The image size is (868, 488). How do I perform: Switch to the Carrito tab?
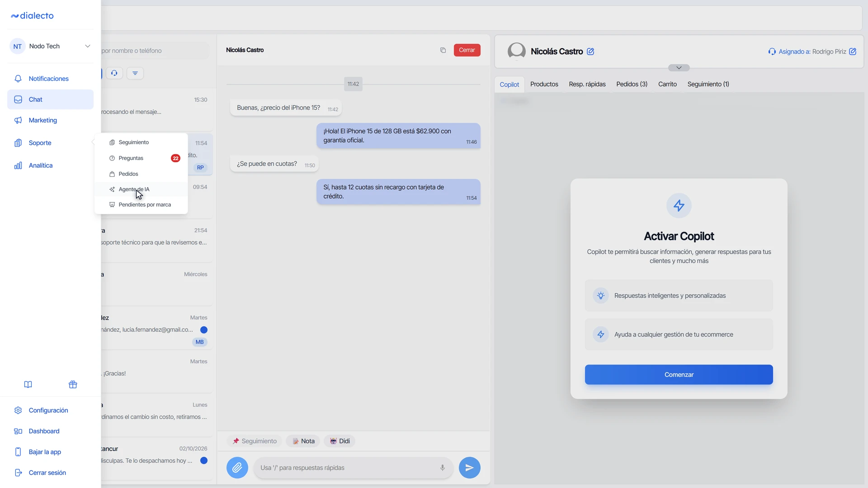668,84
